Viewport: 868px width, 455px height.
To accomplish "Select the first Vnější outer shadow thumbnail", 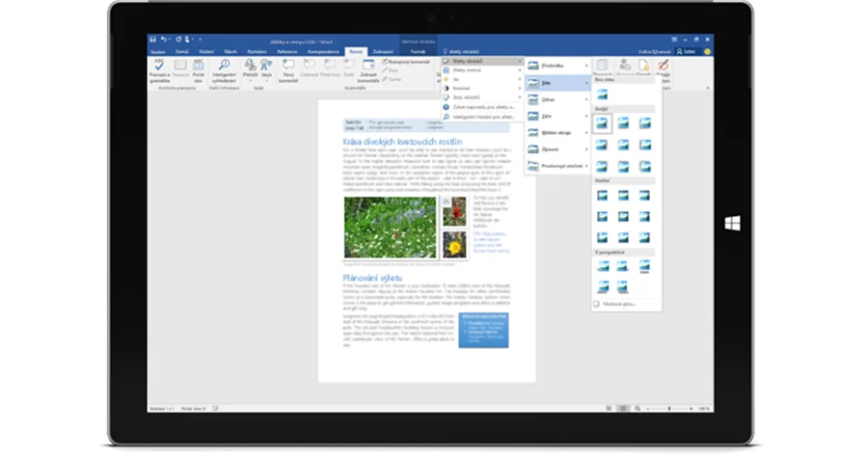I will (602, 123).
